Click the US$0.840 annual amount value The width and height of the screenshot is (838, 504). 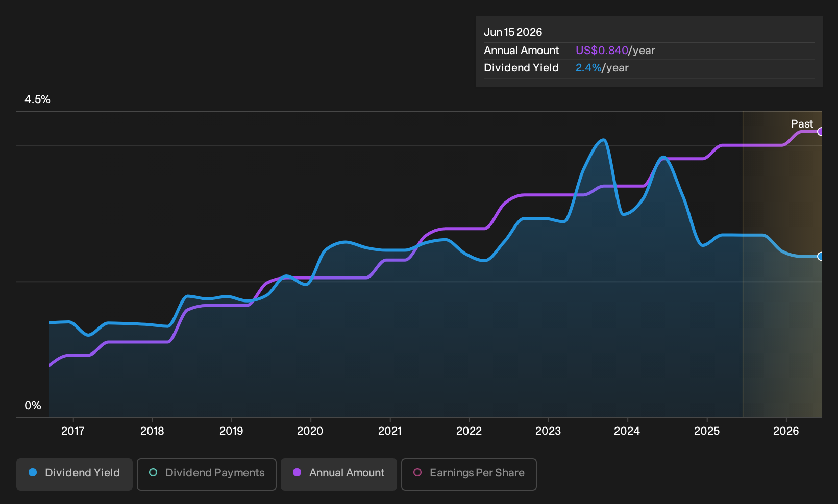pyautogui.click(x=602, y=51)
